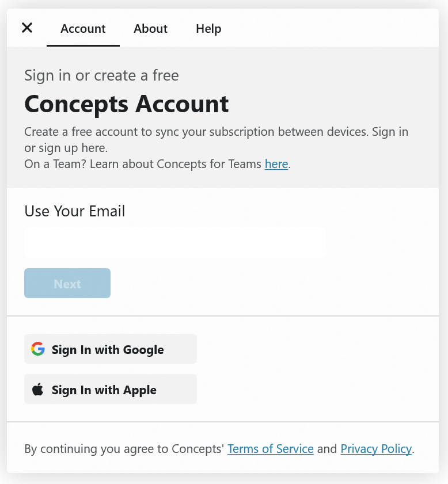Image resolution: width=448 pixels, height=484 pixels.
Task: Open the About tab
Action: pyautogui.click(x=150, y=29)
